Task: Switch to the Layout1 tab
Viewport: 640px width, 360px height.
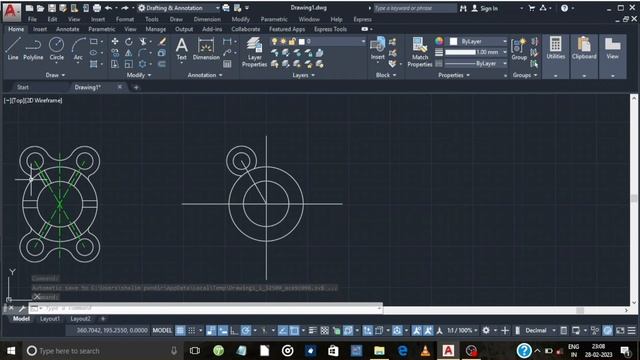Action: 50,319
